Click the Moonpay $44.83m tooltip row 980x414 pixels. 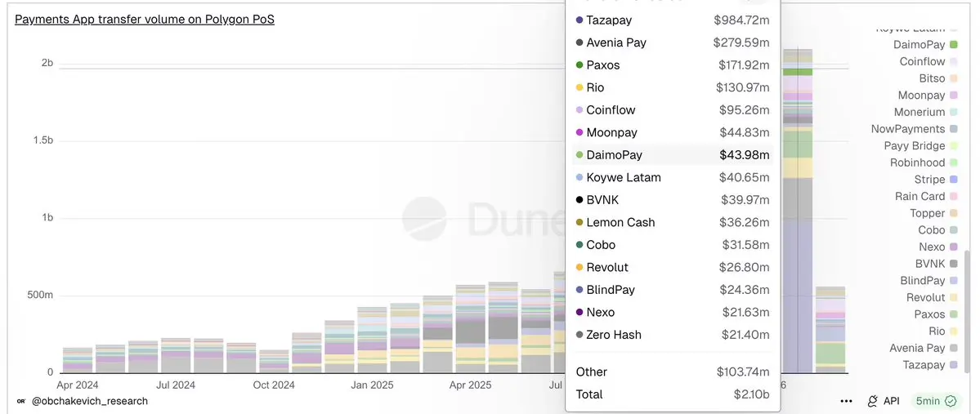point(673,133)
